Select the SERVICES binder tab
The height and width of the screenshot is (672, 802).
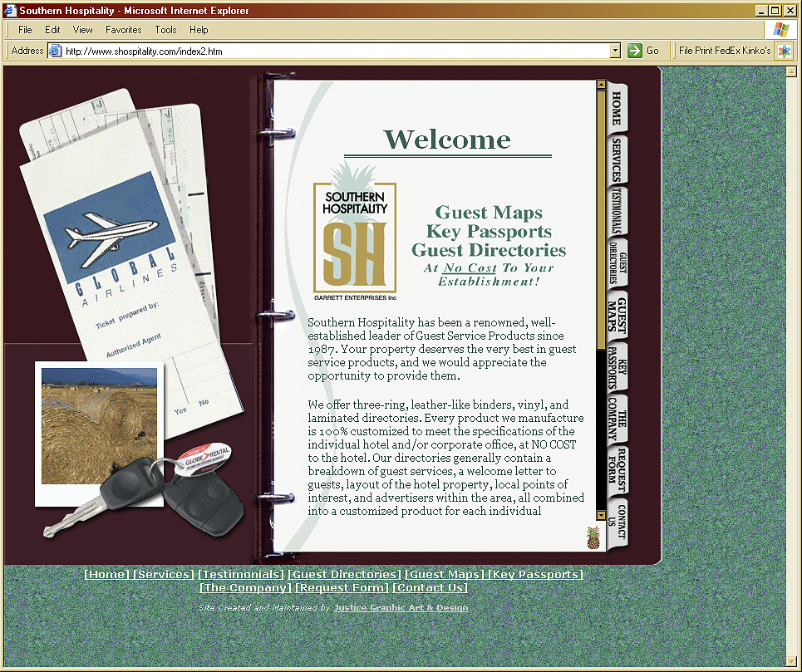point(617,160)
